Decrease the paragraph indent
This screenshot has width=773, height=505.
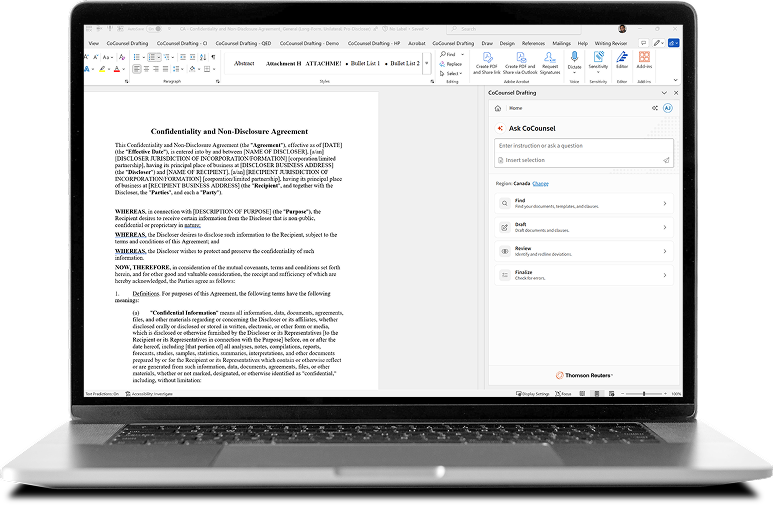182,57
